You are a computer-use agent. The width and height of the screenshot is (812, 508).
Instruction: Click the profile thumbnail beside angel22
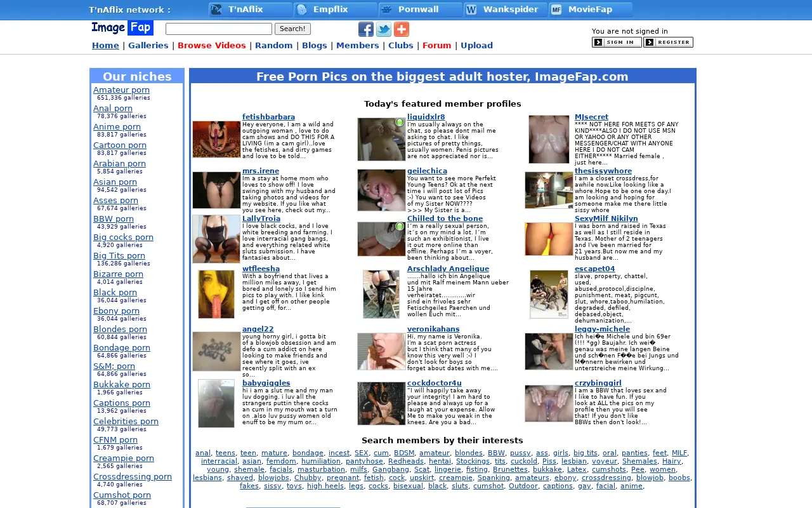coord(216,351)
